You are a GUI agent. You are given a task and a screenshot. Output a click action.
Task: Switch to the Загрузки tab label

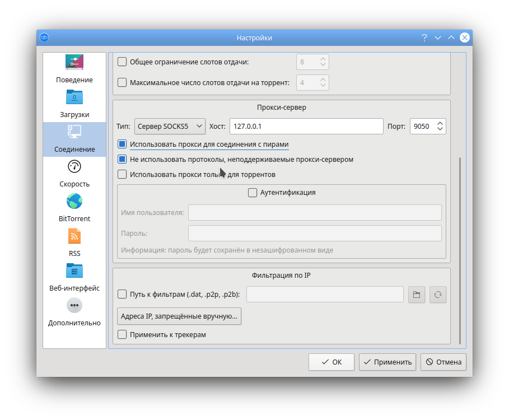tap(74, 115)
